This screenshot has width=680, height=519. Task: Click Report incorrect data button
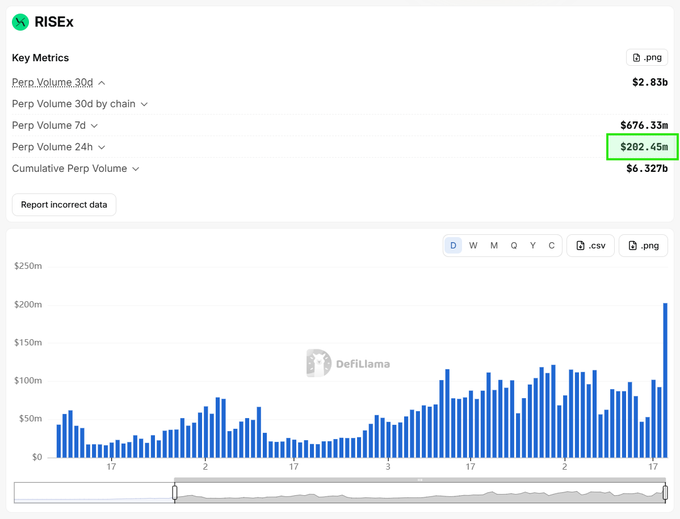point(64,205)
